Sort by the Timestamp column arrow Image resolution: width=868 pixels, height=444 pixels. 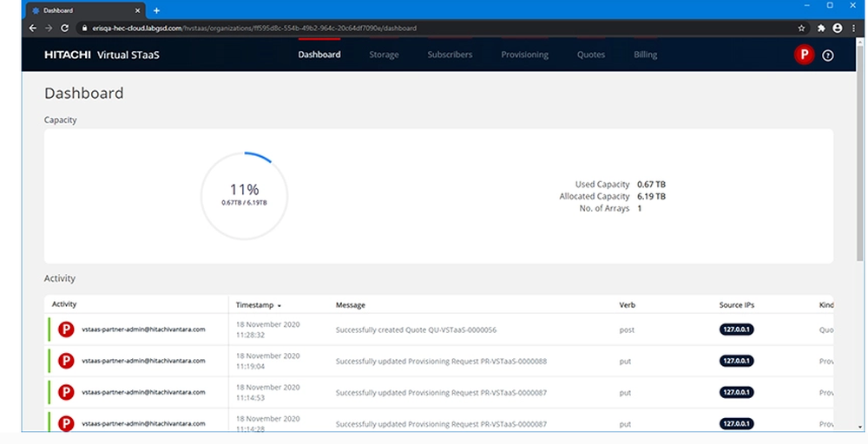point(279,306)
